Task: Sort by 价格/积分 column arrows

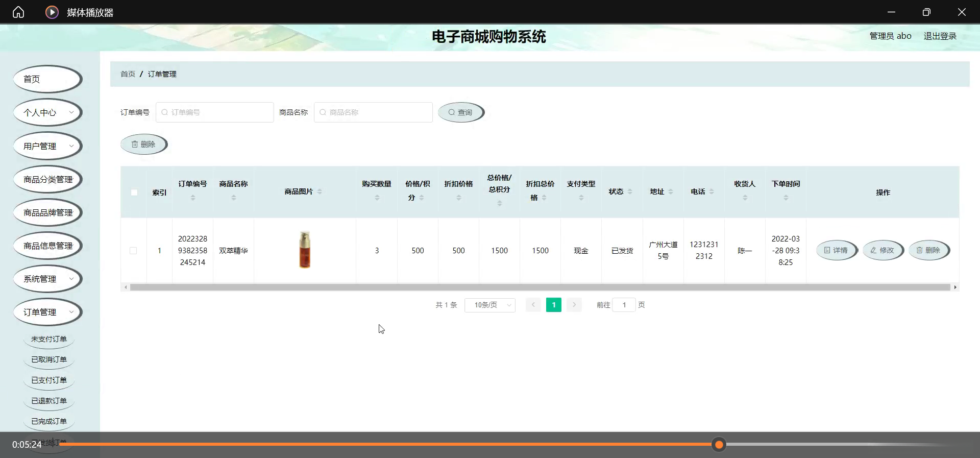Action: (422, 198)
